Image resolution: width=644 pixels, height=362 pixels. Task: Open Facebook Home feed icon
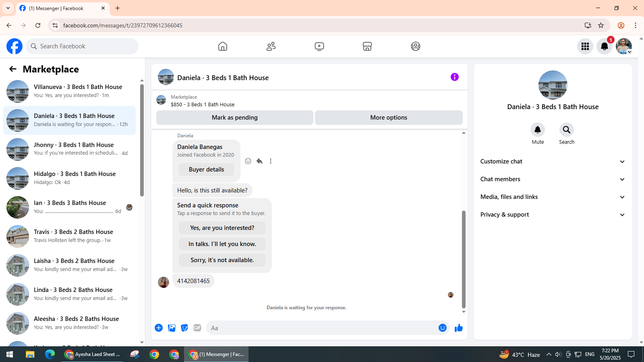click(x=223, y=46)
